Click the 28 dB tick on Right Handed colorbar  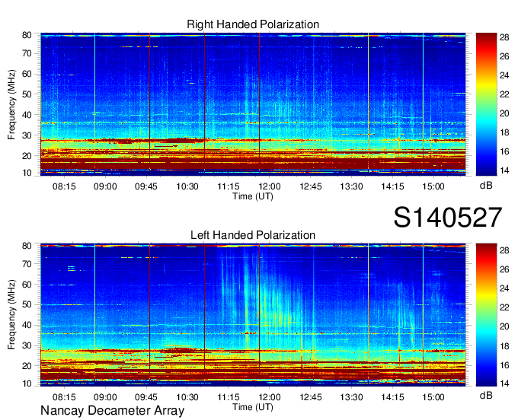(x=504, y=37)
